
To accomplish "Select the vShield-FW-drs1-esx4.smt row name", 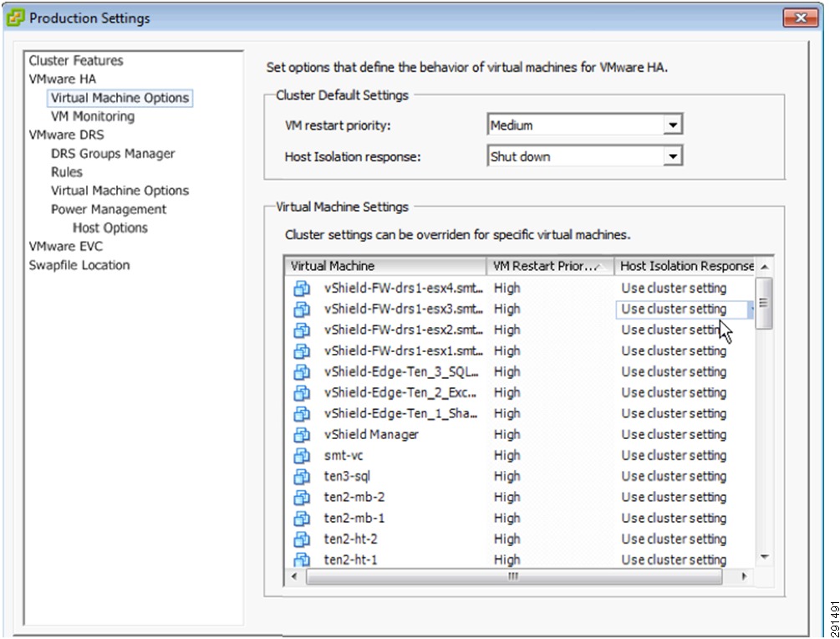I will (404, 289).
